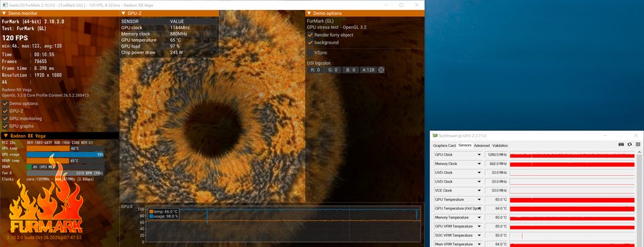Click the blue GPU usage bar

click(65, 154)
